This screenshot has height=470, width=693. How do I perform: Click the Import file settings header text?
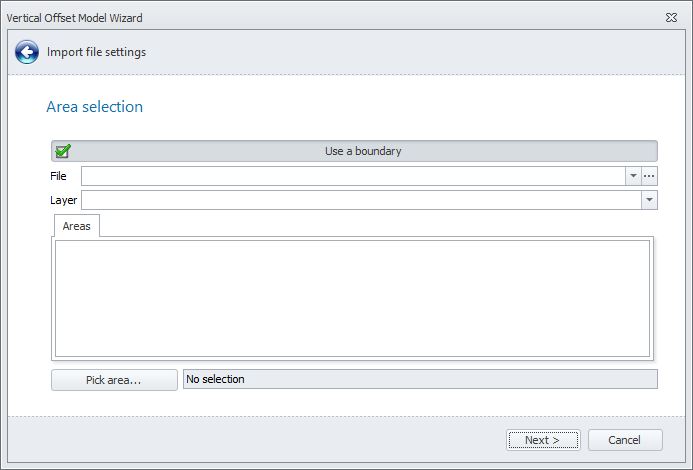pyautogui.click(x=97, y=52)
